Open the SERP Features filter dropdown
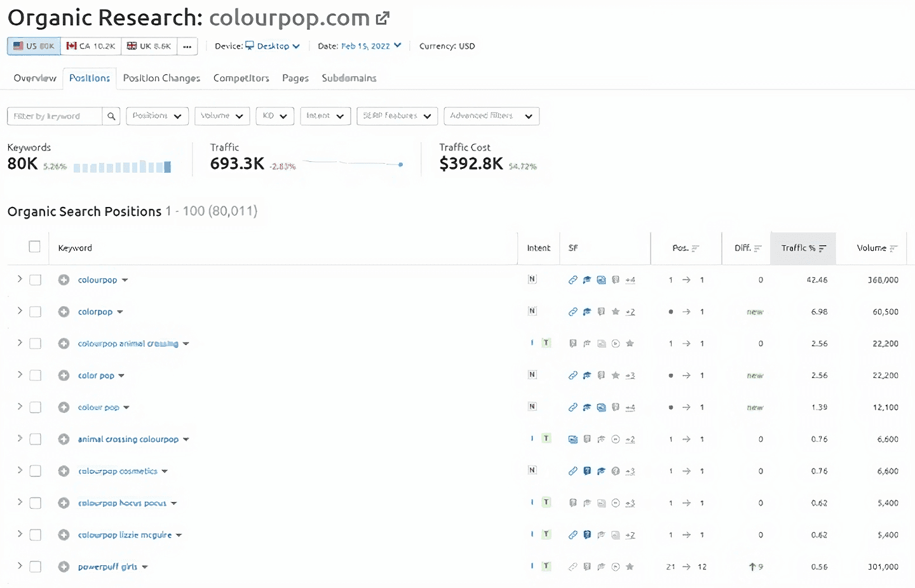Image resolution: width=915 pixels, height=588 pixels. (397, 116)
